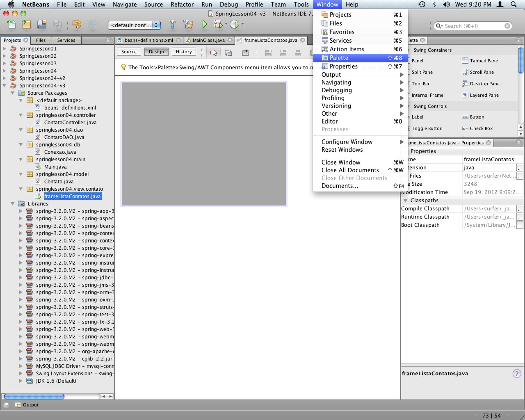Image resolution: width=525 pixels, height=420 pixels.
Task: Select Scroll Pane in the palette
Action: (x=478, y=72)
